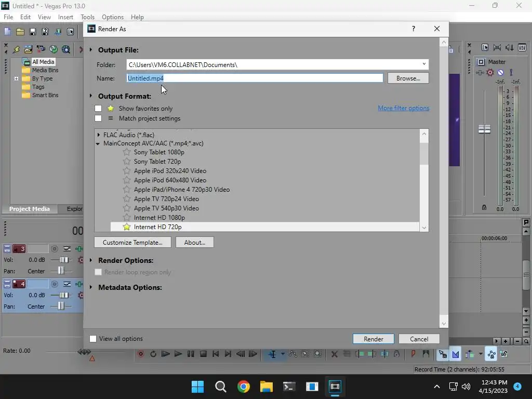
Task: Click track 4 pan slider
Action: click(61, 306)
